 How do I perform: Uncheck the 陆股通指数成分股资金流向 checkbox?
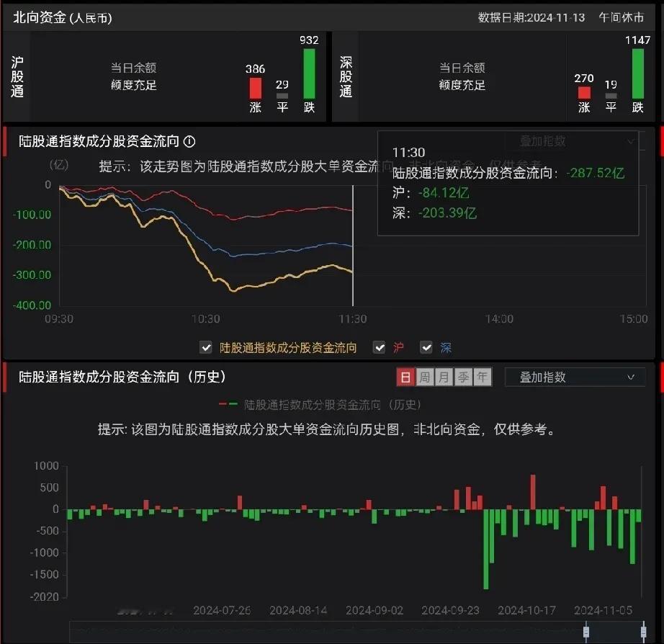[x=205, y=347]
